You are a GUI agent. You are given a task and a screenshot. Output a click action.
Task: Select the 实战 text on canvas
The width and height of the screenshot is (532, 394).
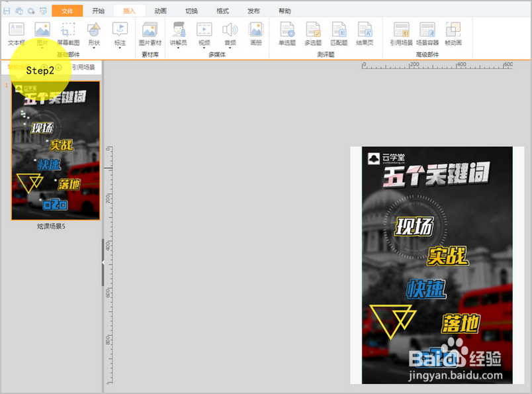447,256
